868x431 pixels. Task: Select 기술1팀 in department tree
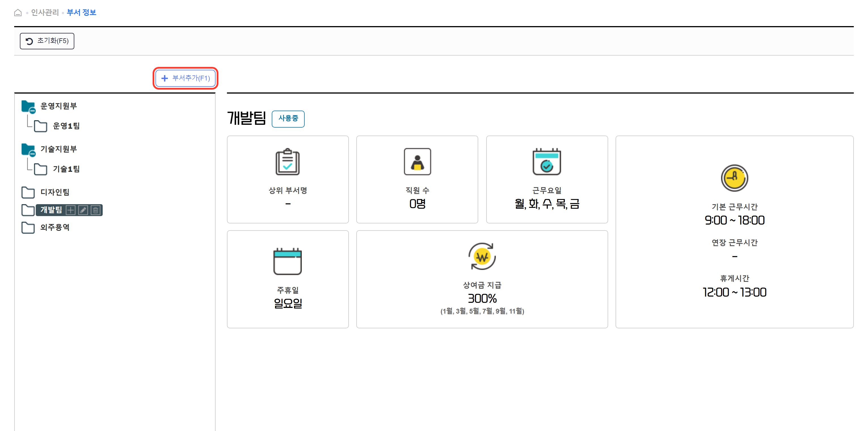point(66,169)
